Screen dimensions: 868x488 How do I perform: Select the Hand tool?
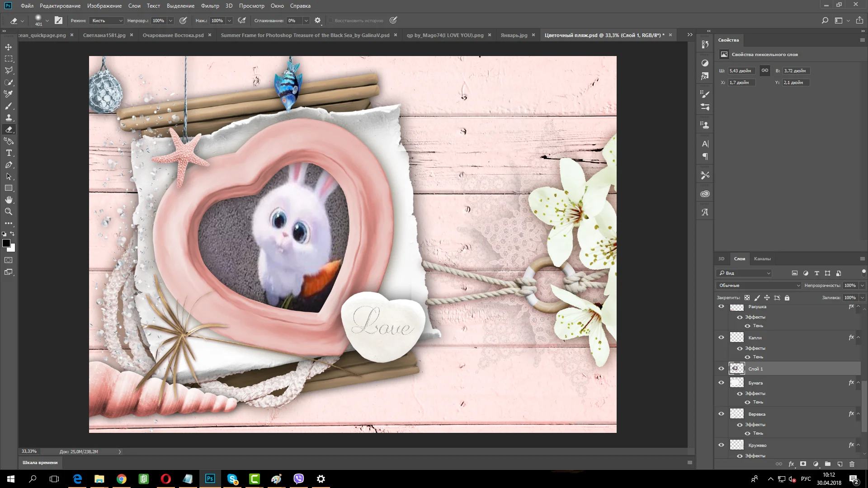(9, 200)
